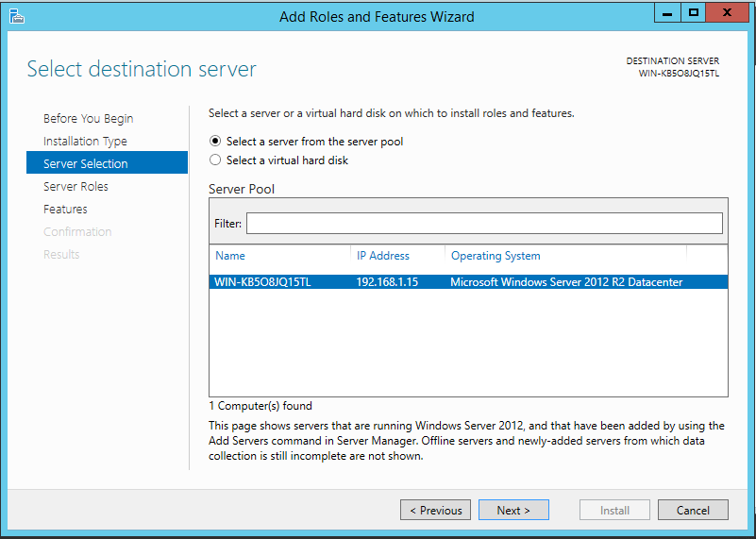Viewport: 756px width, 539px height.
Task: Sort server pool by IP Address column
Action: (x=383, y=256)
